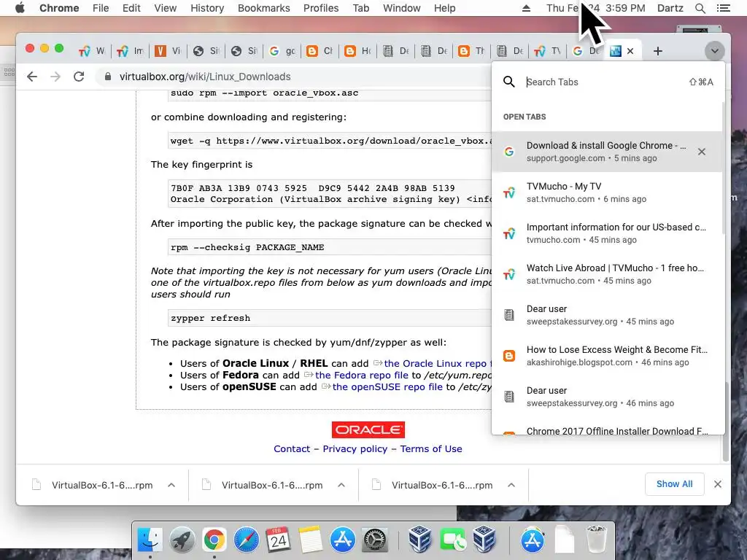747x560 pixels.
Task: Switch to Download & install Google Chrome tab
Action: click(x=606, y=152)
